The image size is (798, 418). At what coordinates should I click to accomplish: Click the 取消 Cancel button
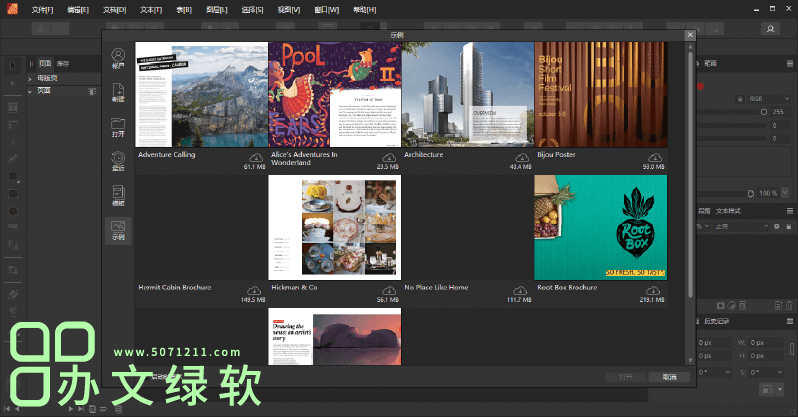point(669,377)
